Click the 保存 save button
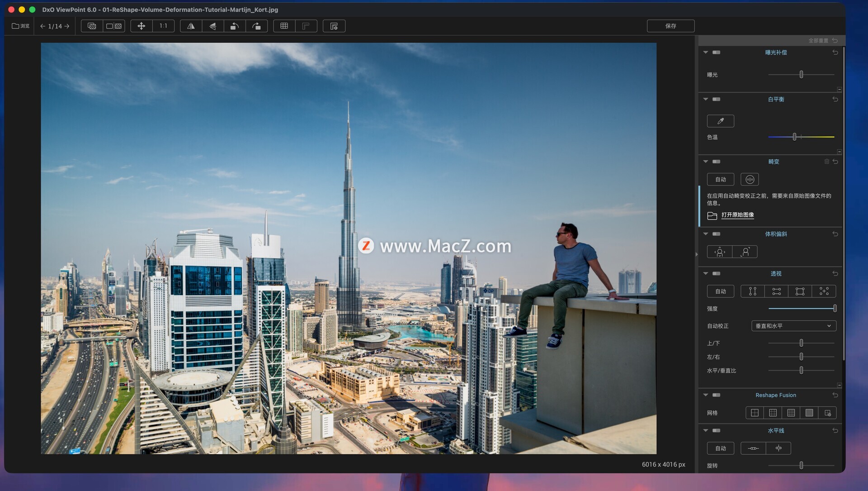The width and height of the screenshot is (868, 491). (x=670, y=26)
